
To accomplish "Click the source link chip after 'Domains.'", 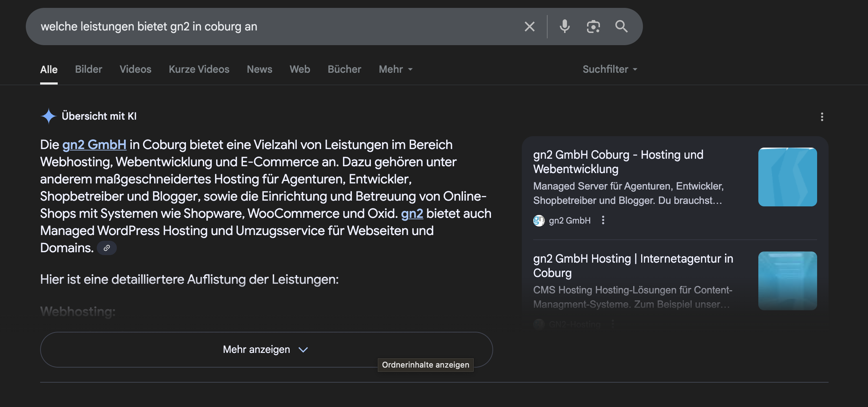I will (x=107, y=248).
